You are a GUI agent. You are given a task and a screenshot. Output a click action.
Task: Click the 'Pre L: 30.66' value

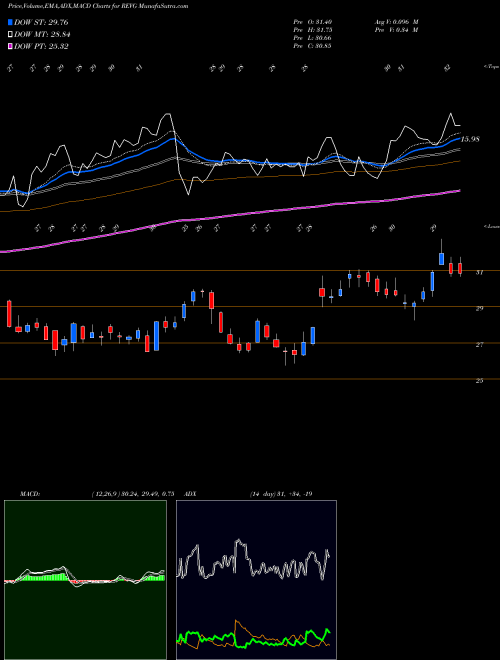312,38
